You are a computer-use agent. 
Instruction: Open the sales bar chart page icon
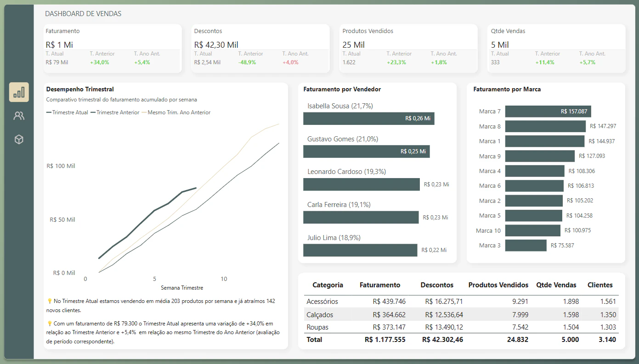coord(19,92)
